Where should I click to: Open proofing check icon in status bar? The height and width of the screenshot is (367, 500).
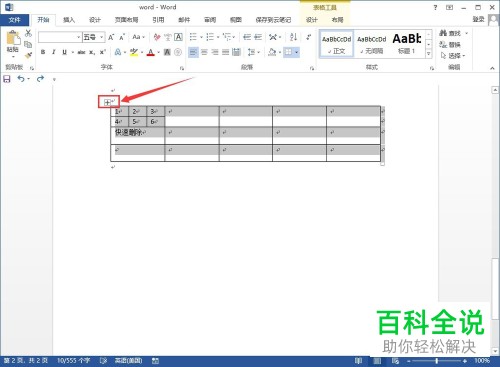tap(103, 361)
